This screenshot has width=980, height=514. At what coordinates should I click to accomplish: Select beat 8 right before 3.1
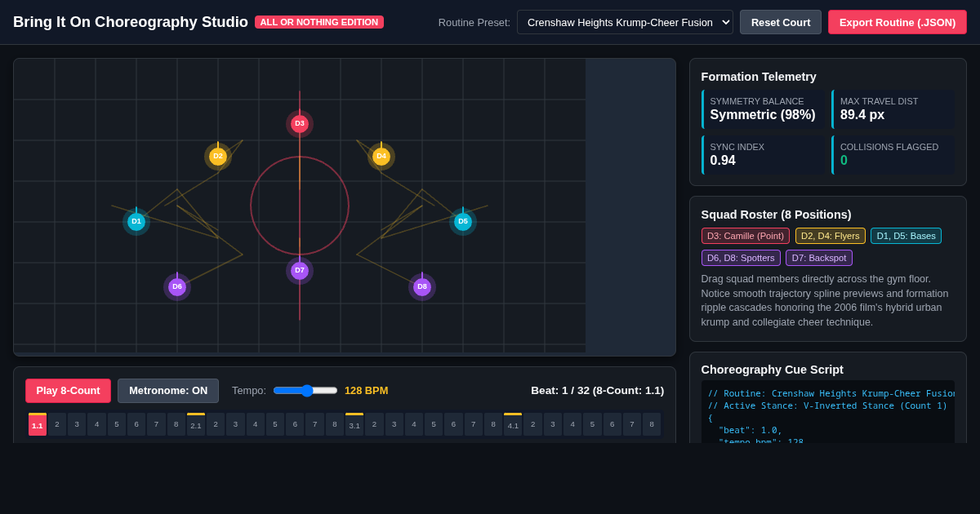335,424
